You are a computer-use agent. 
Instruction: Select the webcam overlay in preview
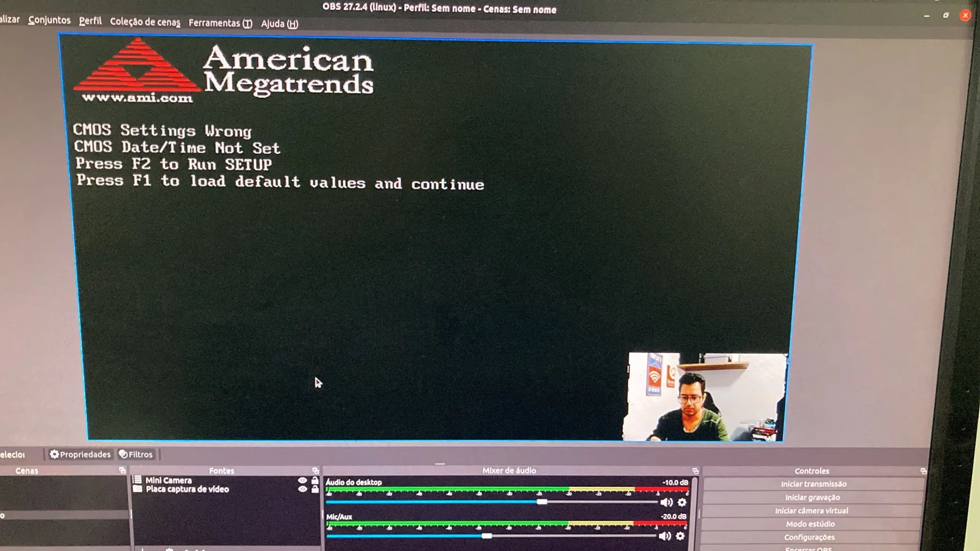[x=706, y=397]
